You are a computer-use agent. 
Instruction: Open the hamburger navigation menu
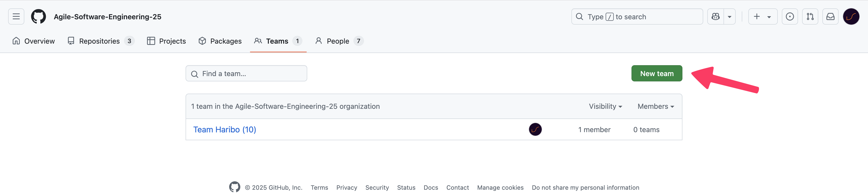[x=16, y=16]
